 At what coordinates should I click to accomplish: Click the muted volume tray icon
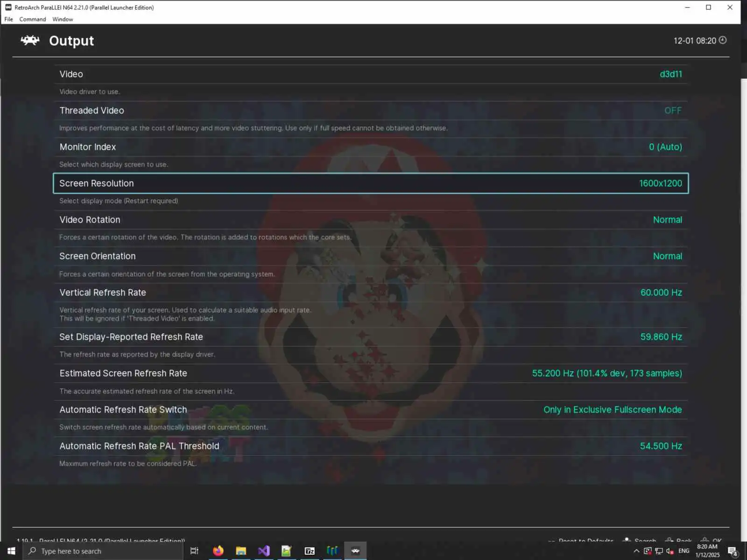[x=670, y=551]
